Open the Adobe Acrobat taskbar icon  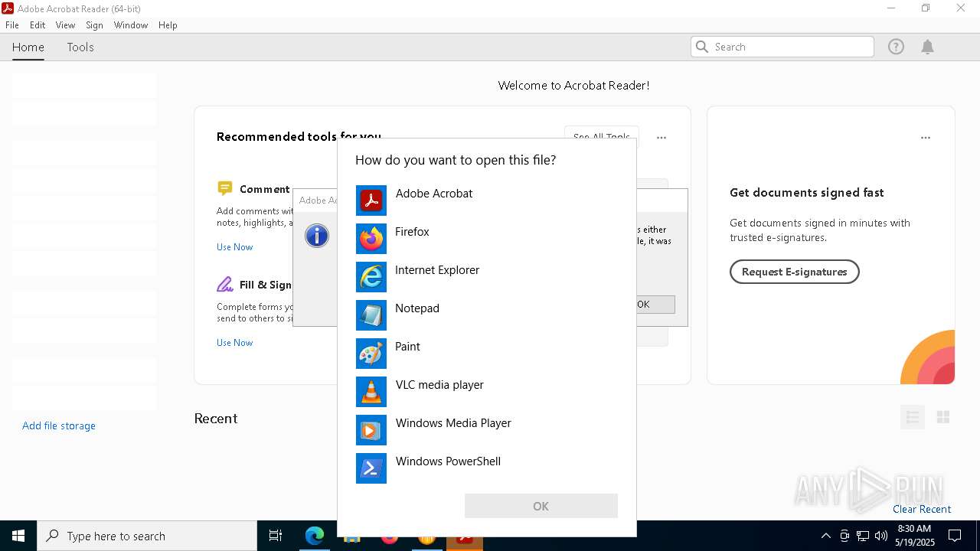click(465, 536)
